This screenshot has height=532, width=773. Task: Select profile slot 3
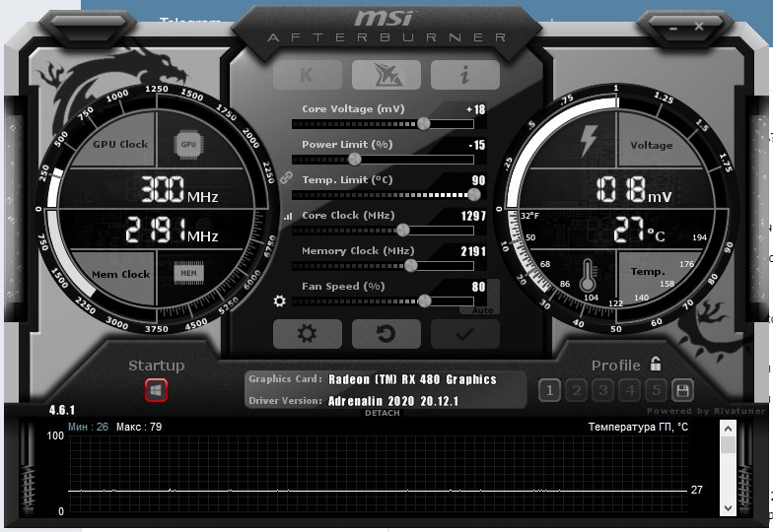(x=603, y=391)
